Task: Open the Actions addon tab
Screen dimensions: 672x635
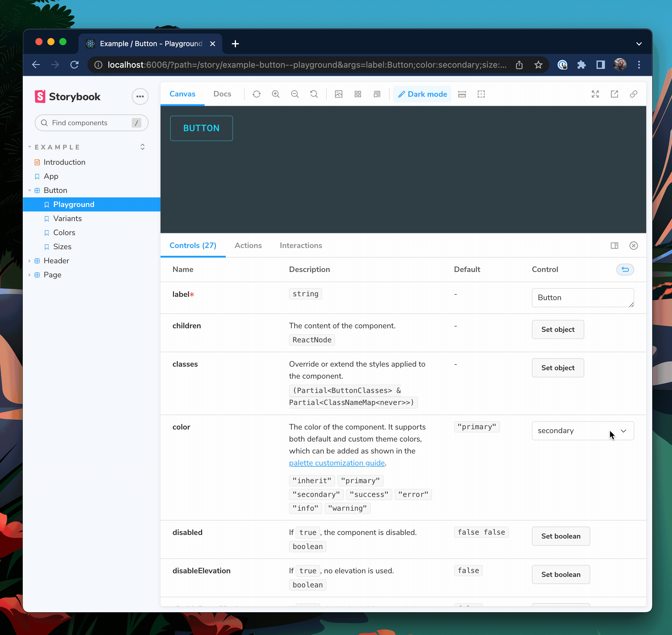Action: [248, 245]
